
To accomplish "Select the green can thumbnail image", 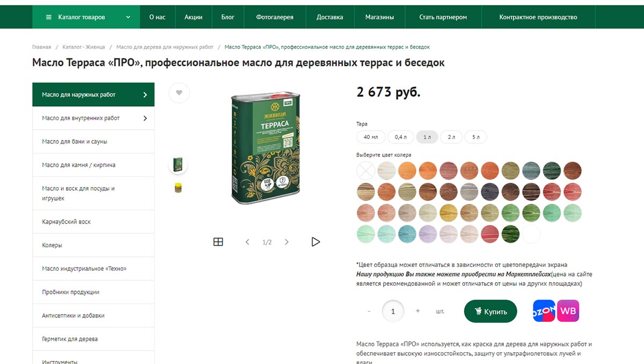I will click(178, 165).
